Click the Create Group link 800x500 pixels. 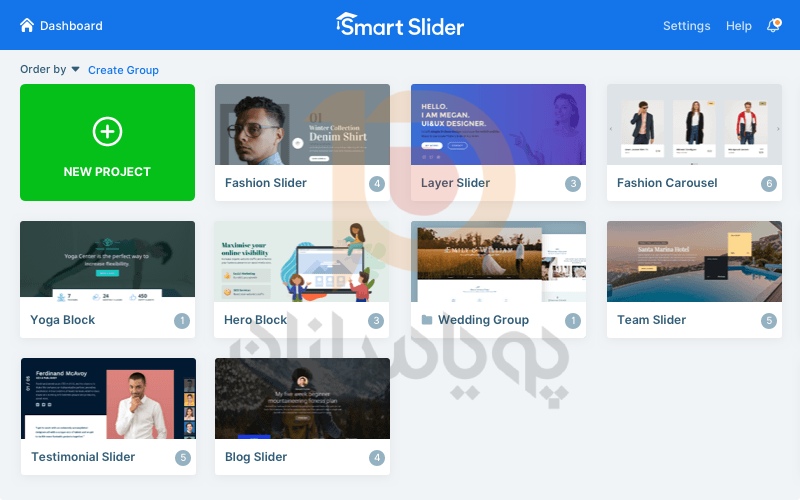pyautogui.click(x=123, y=70)
